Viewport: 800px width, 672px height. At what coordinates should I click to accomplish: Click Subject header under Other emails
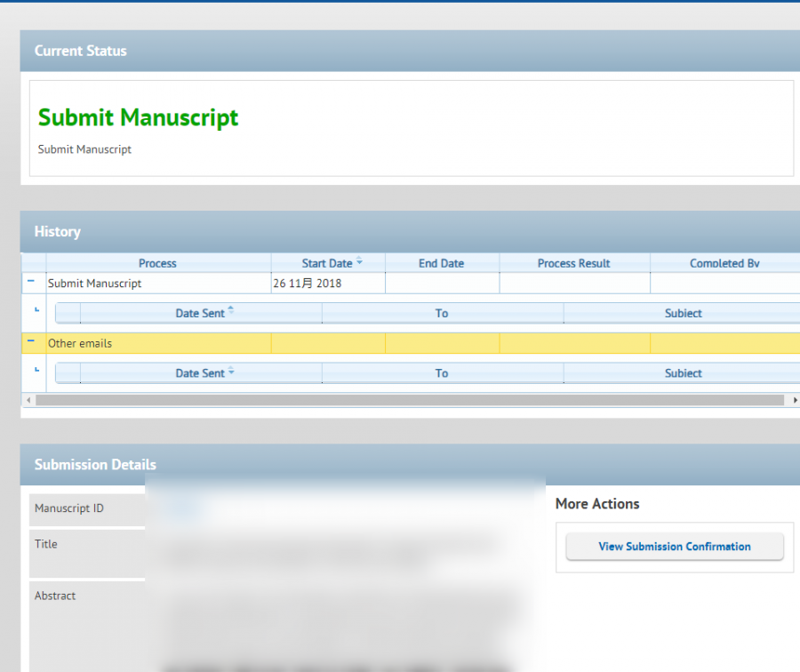683,373
